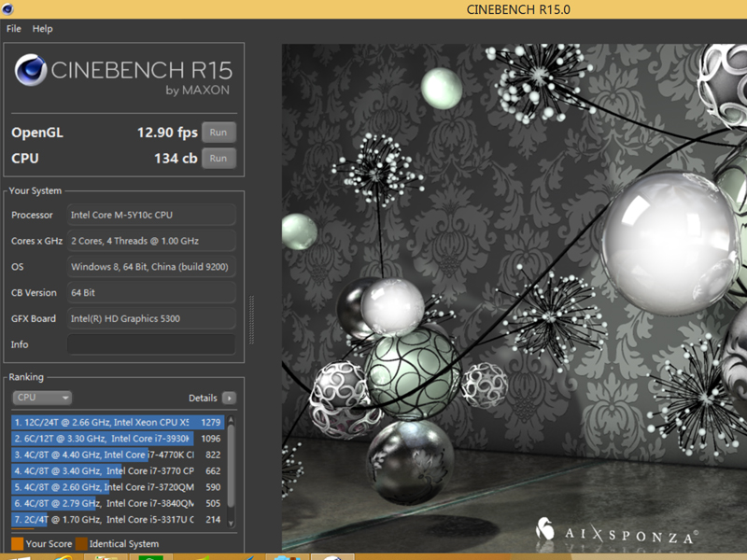Run the OpenGL benchmark
747x560 pixels.
pos(218,133)
